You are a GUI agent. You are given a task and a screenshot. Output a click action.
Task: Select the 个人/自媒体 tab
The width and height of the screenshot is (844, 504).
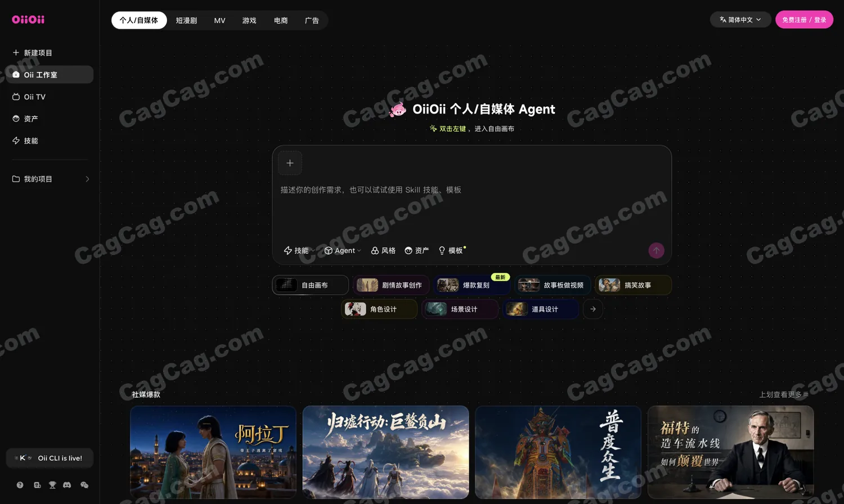139,20
